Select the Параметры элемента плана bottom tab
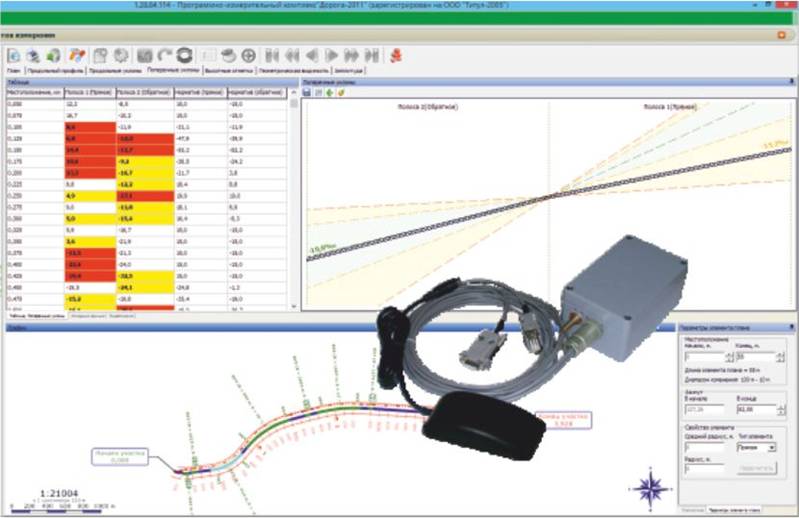 (735, 509)
